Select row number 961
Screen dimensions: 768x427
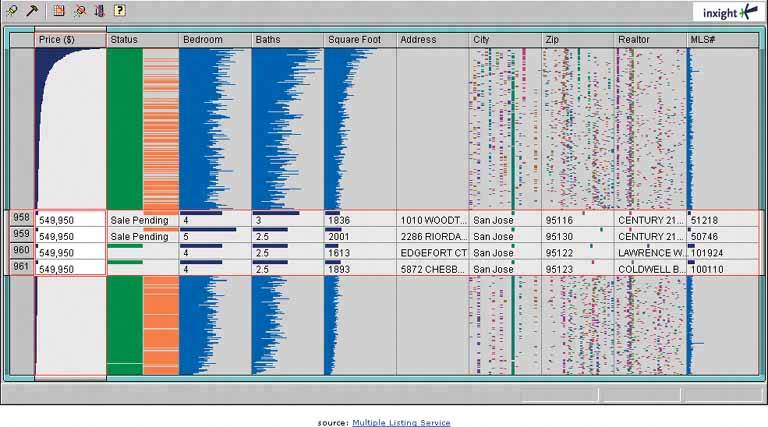21,268
